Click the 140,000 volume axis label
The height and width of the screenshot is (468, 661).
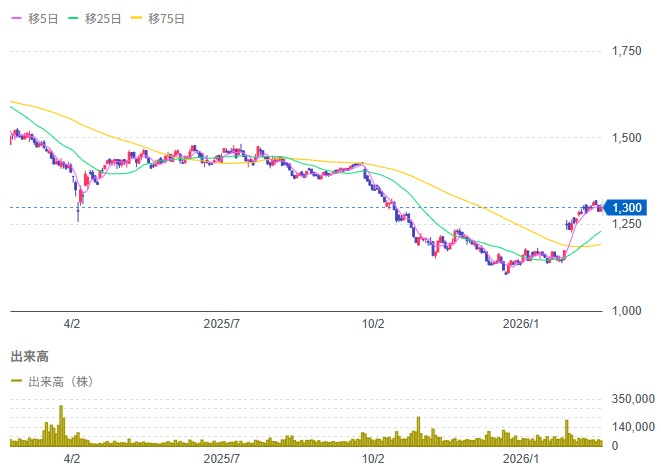click(633, 426)
